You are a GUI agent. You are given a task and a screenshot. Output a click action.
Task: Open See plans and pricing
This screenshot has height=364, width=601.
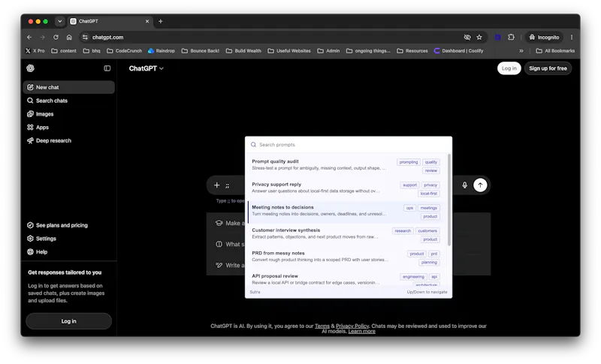coord(68,225)
